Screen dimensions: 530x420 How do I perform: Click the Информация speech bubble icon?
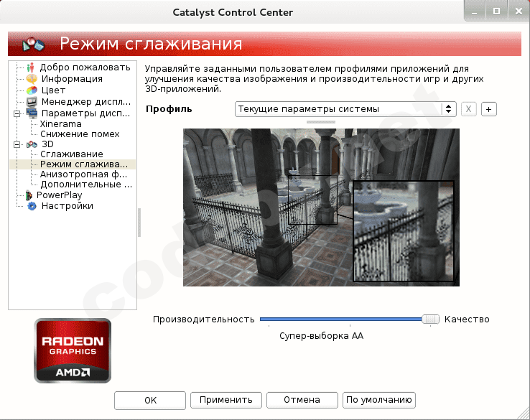pos(32,79)
